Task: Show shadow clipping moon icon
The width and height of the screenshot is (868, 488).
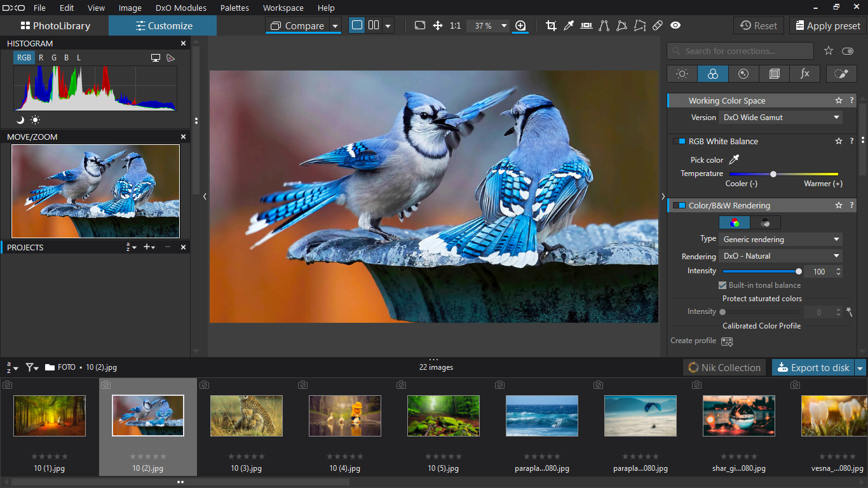Action: 20,119
